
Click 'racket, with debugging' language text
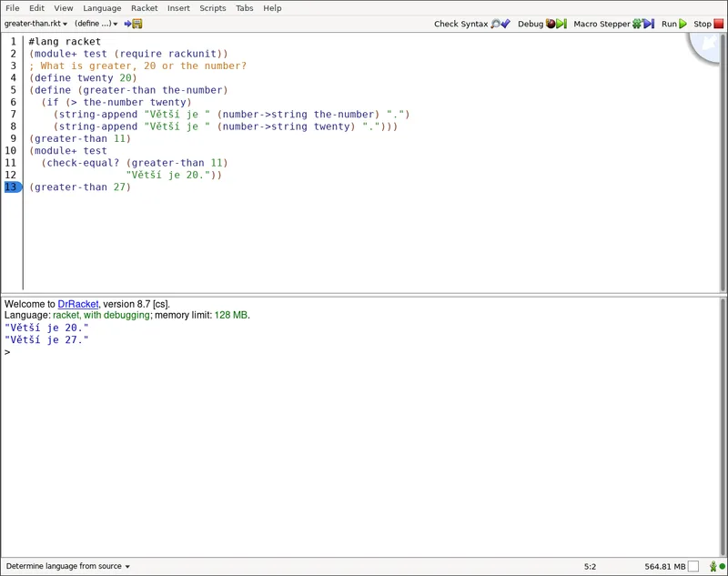point(101,315)
